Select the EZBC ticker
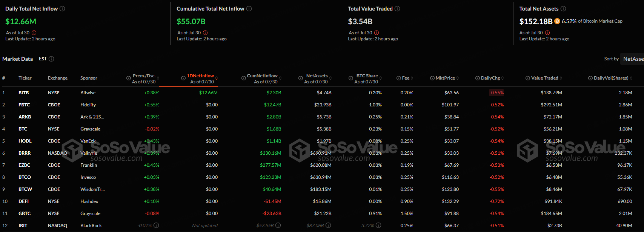The image size is (644, 232). click(x=24, y=165)
